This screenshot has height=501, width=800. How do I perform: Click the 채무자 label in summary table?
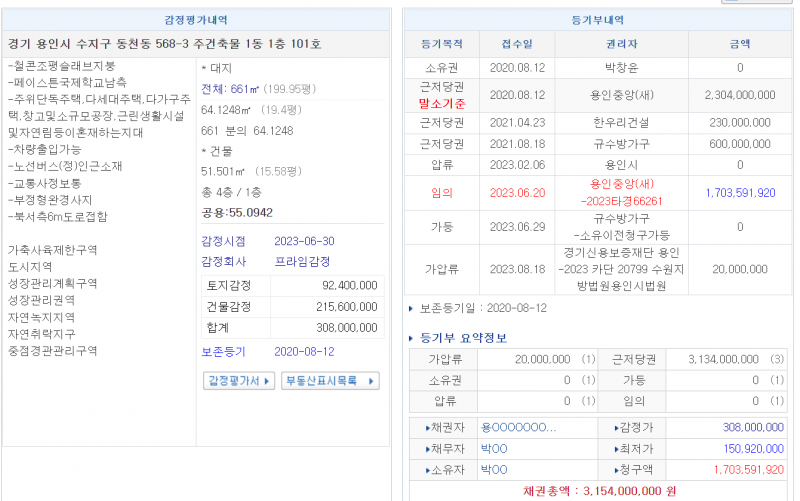[x=443, y=448]
